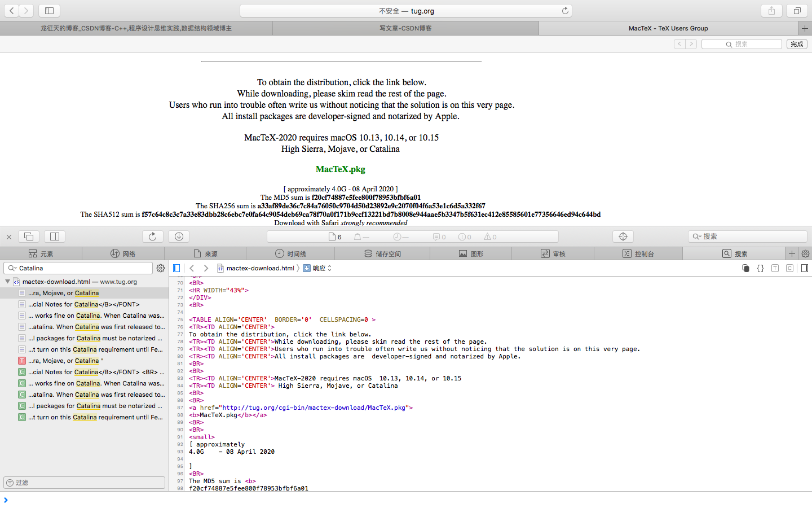Go back using Safari's back arrow
812x508 pixels.
click(x=12, y=11)
